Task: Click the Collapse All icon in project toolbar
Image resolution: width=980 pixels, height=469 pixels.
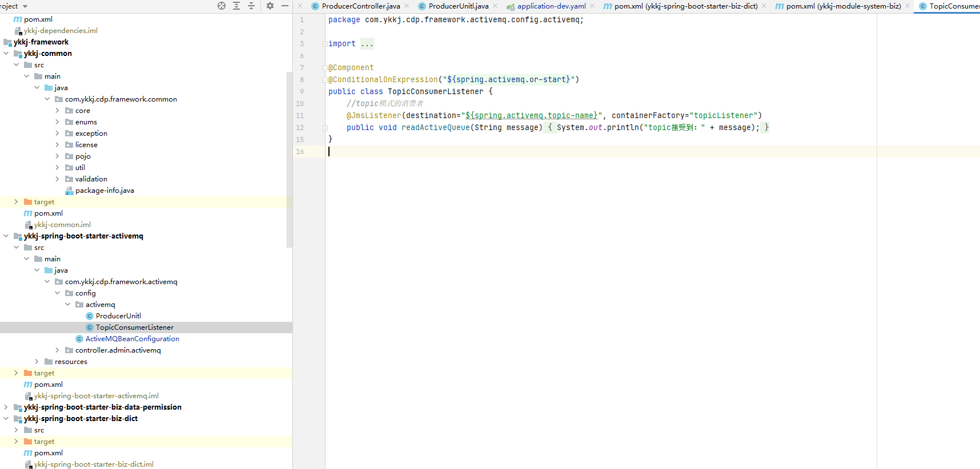Action: (x=251, y=6)
